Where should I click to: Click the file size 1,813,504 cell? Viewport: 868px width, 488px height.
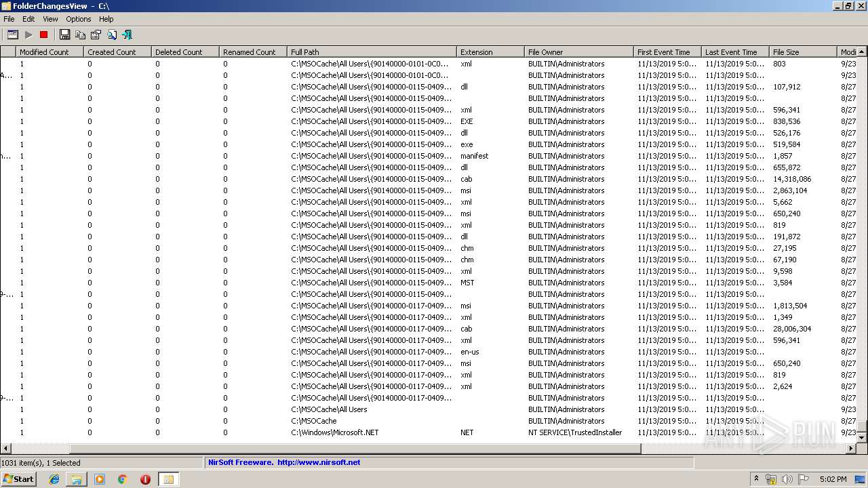pyautogui.click(x=789, y=306)
